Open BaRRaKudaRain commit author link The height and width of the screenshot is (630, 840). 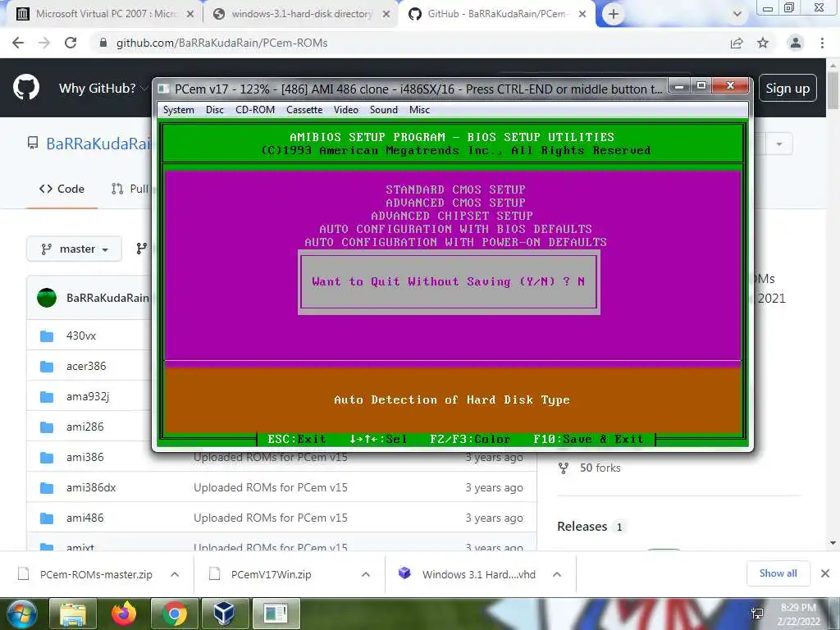107,298
